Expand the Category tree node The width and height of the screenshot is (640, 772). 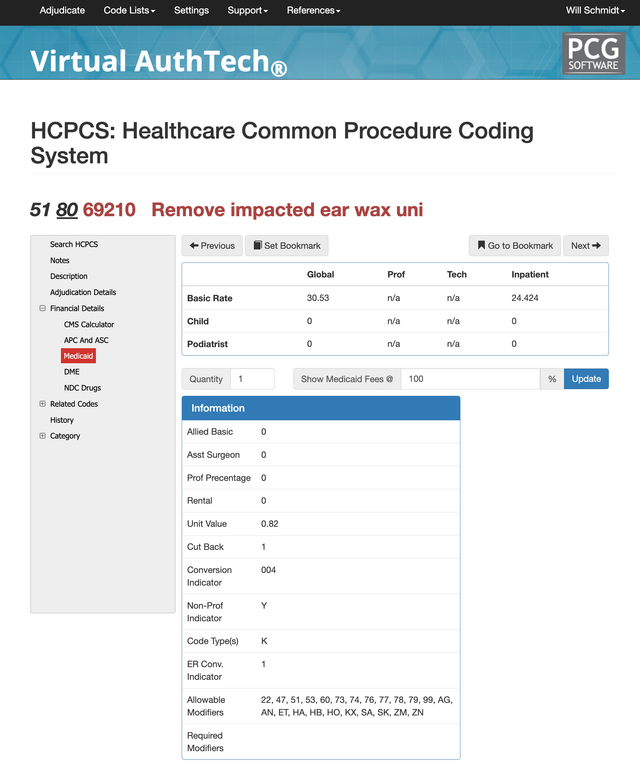(42, 436)
